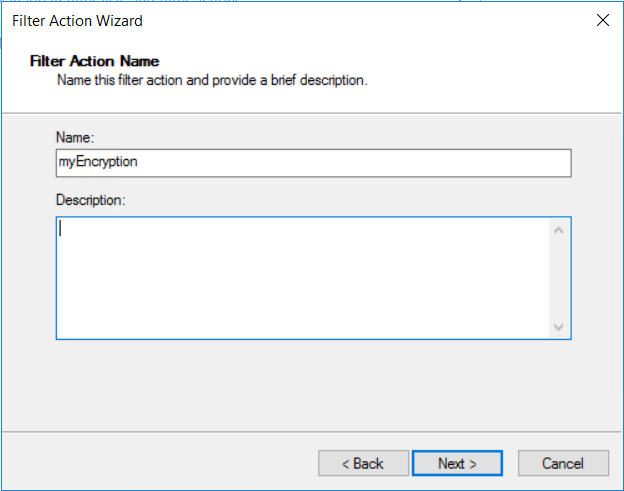Place cursor on the myEncryption text
Screen dimensions: 624x491
98,163
